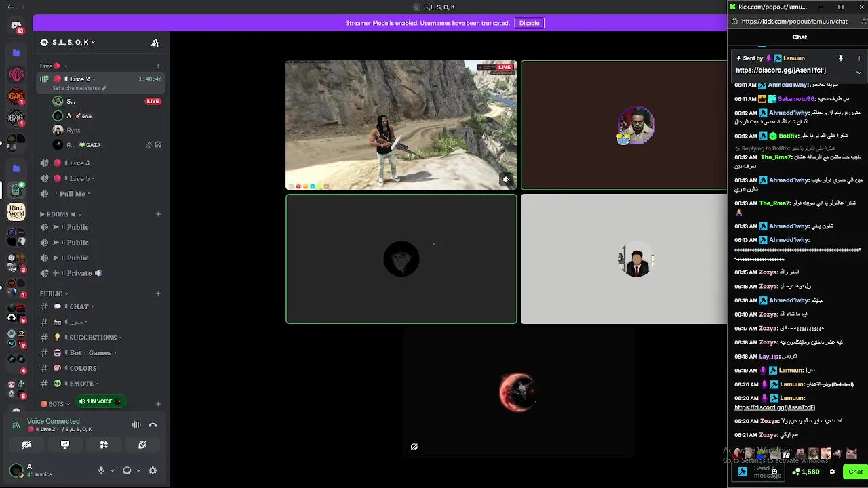This screenshot has height=488, width=868.
Task: Select the red planet avatar tile
Action: point(518,392)
